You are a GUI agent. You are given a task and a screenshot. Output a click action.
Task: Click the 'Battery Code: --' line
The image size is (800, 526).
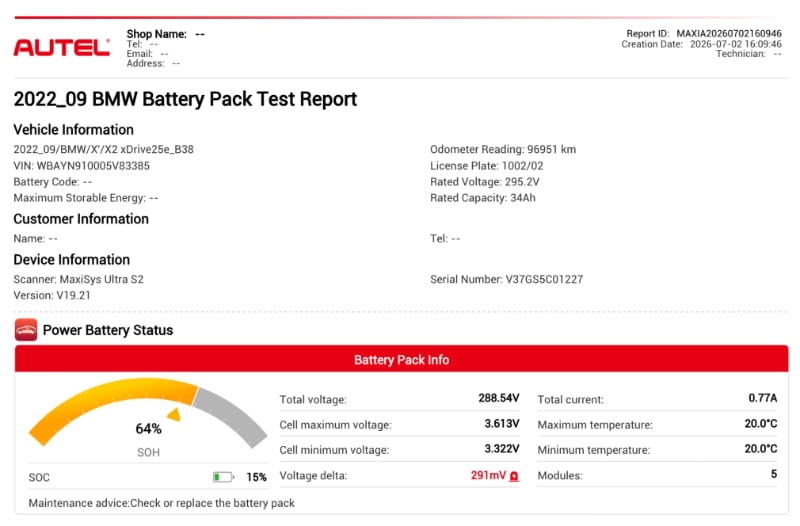53,182
